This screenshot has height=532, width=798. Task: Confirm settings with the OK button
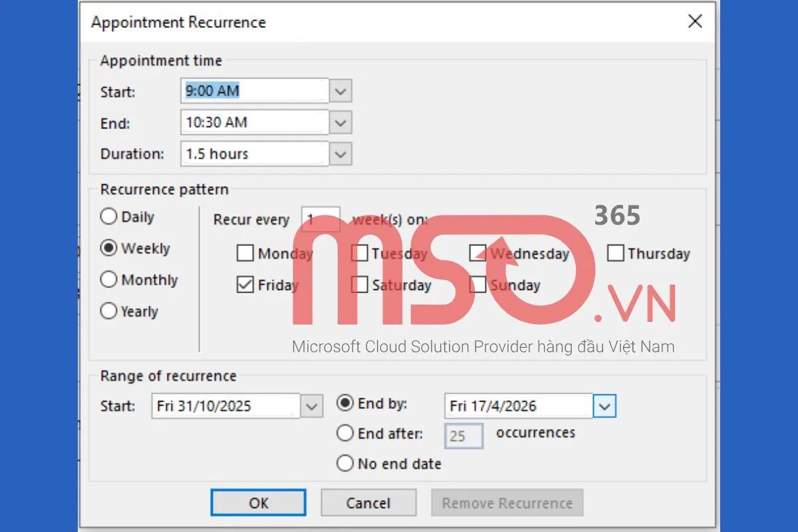pos(258,503)
